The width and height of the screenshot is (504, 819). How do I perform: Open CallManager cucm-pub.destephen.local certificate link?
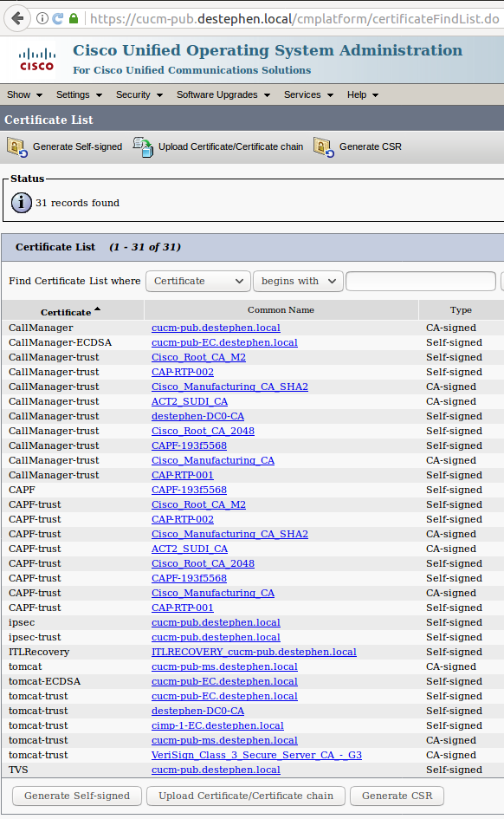[216, 328]
